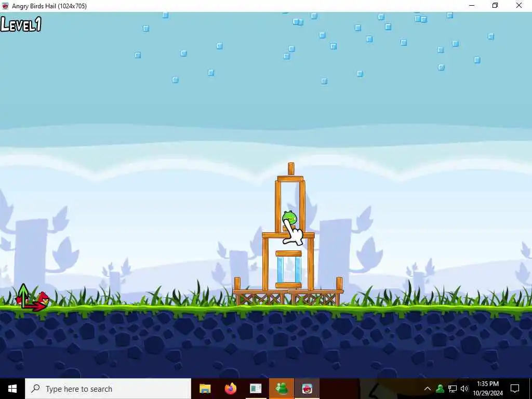This screenshot has height=399, width=532.
Task: Click the short post on the platform's right end
Action: click(x=339, y=284)
